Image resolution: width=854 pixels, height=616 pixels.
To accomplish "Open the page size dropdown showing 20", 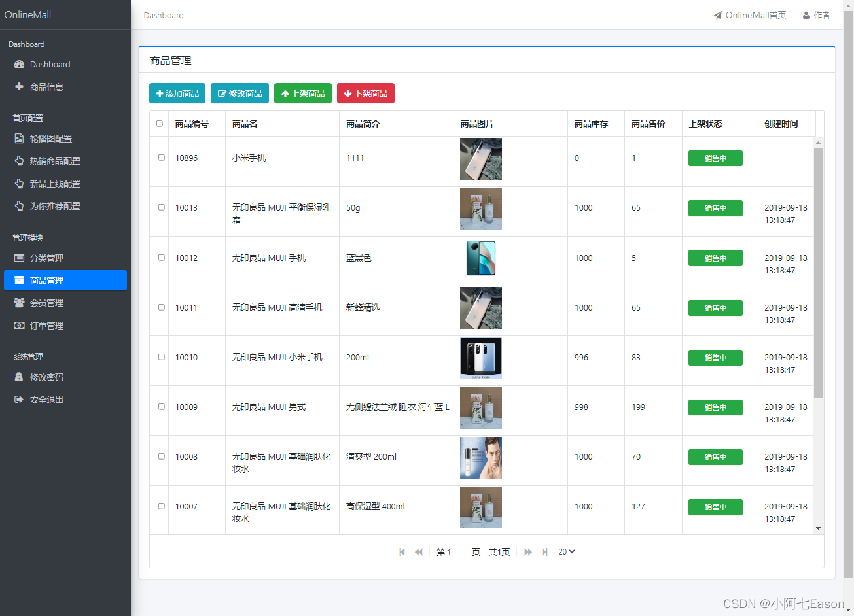I will coord(566,551).
